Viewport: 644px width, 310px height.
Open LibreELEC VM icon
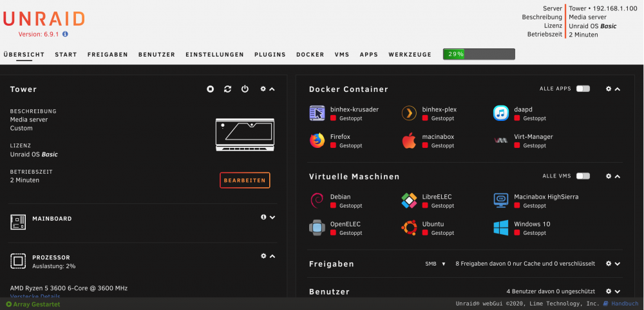tap(409, 201)
